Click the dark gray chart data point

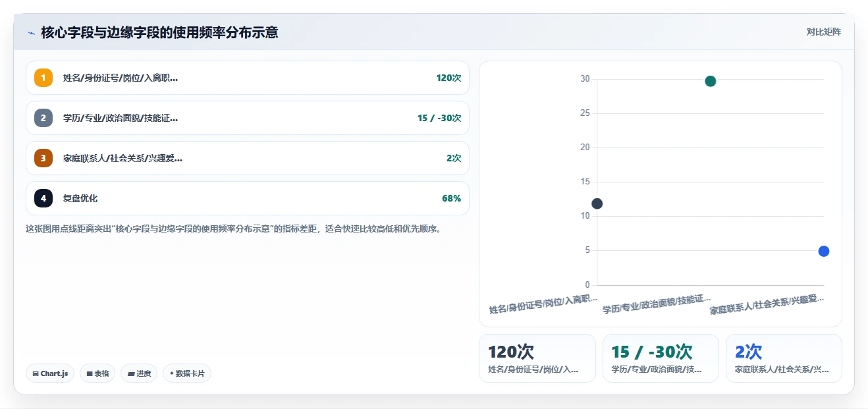(x=597, y=204)
